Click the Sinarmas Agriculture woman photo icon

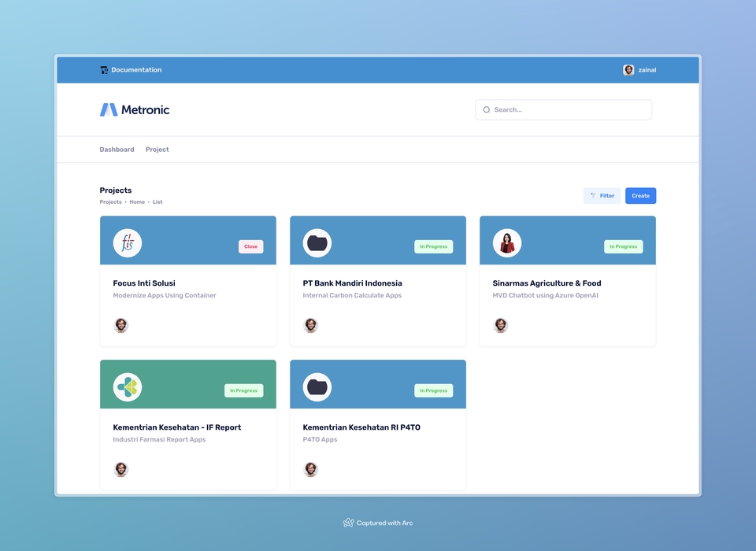507,243
